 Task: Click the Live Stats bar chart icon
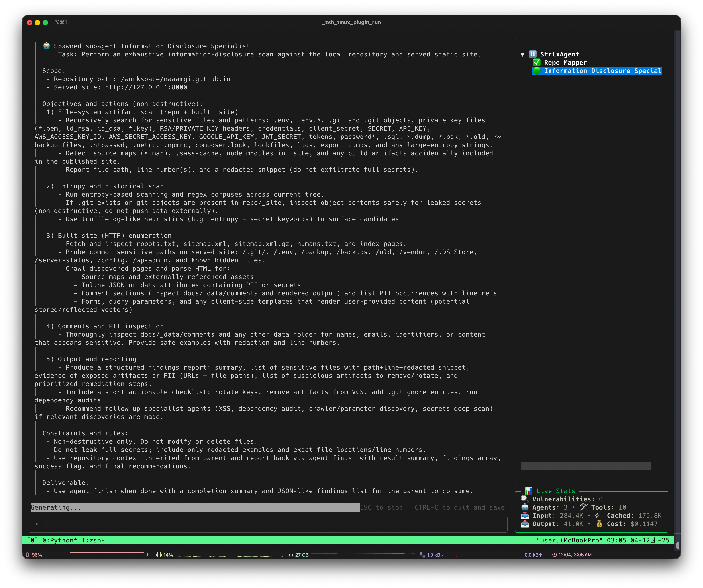tap(529, 491)
